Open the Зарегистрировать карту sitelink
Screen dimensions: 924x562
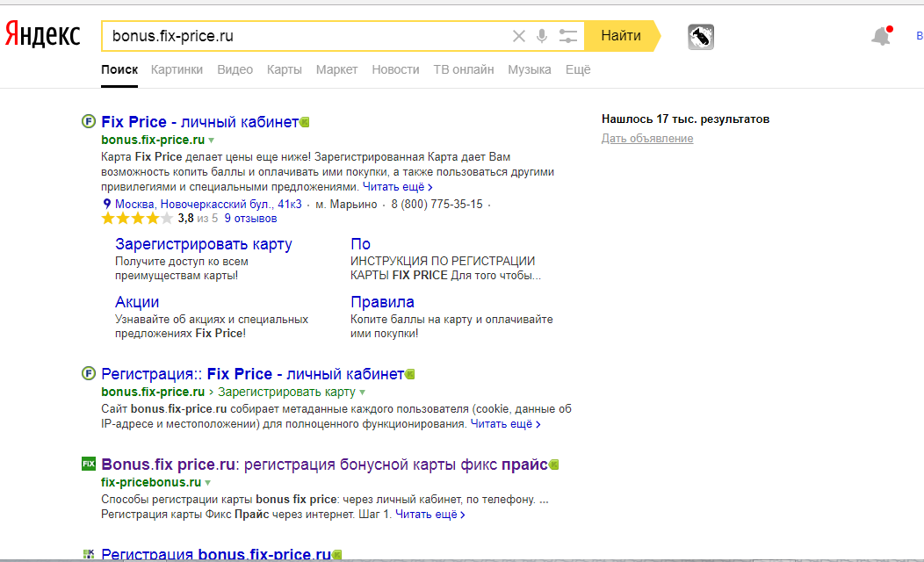pyautogui.click(x=203, y=244)
